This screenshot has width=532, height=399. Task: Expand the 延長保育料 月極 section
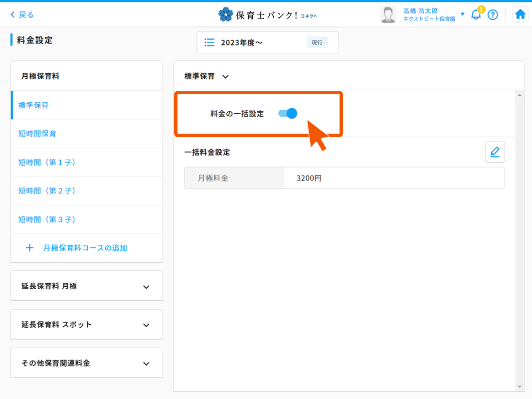tap(146, 287)
